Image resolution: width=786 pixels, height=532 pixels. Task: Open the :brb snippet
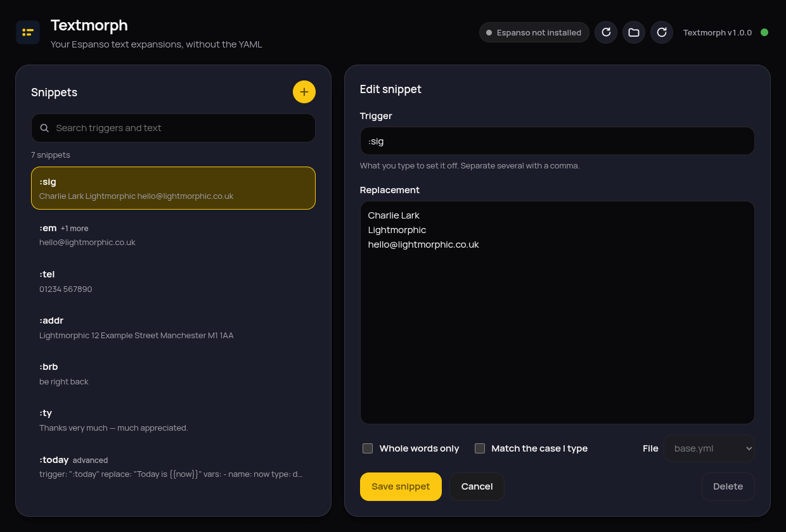(173, 373)
